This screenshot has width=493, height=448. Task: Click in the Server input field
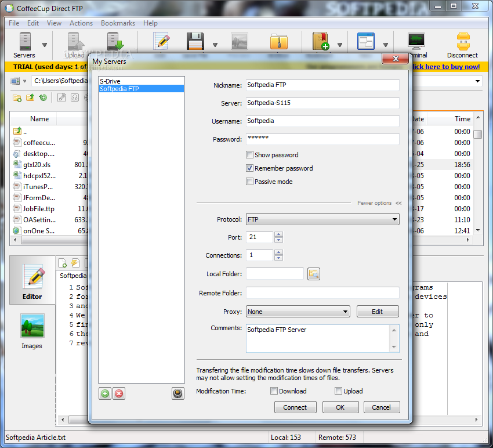click(x=322, y=103)
